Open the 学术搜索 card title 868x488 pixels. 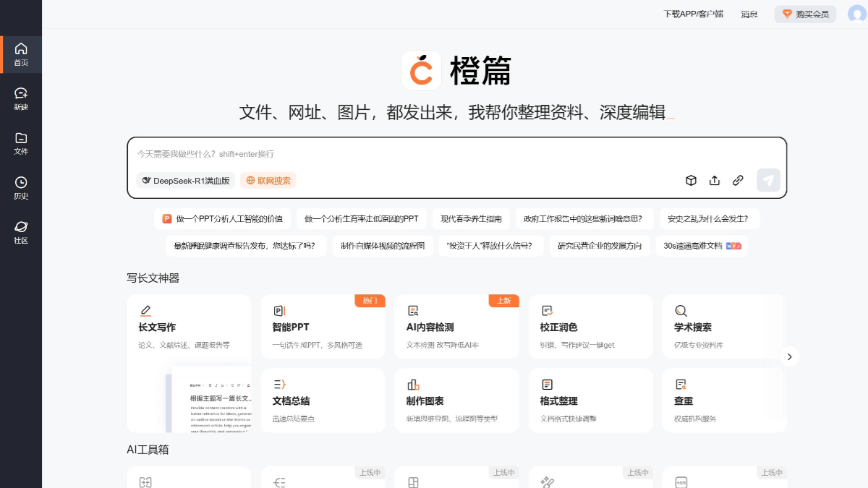693,328
